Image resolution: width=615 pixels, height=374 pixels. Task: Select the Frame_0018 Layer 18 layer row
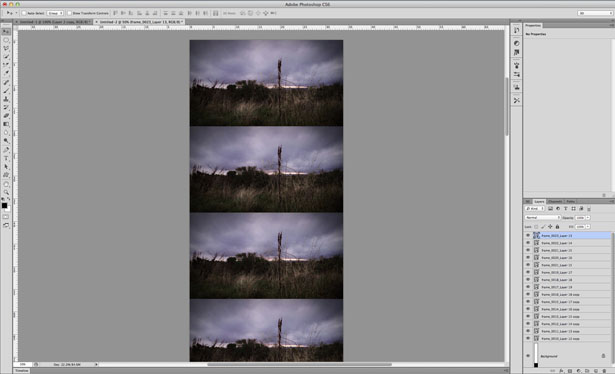[568, 280]
